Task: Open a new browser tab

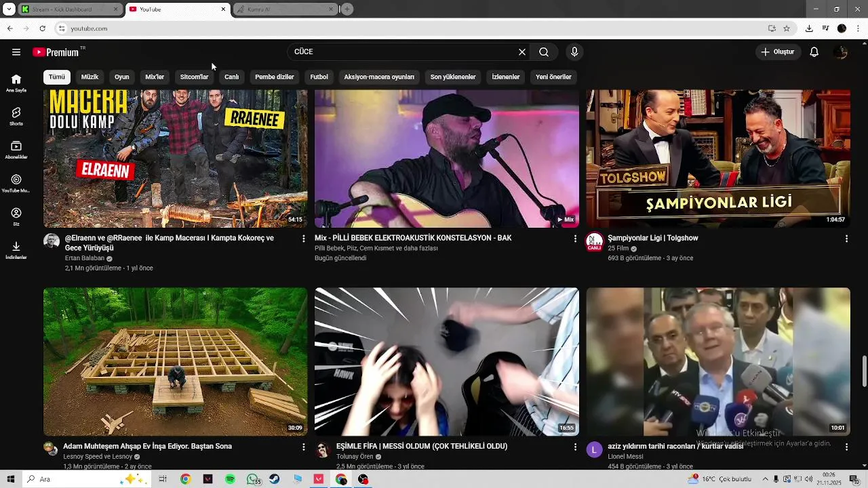Action: pos(347,9)
